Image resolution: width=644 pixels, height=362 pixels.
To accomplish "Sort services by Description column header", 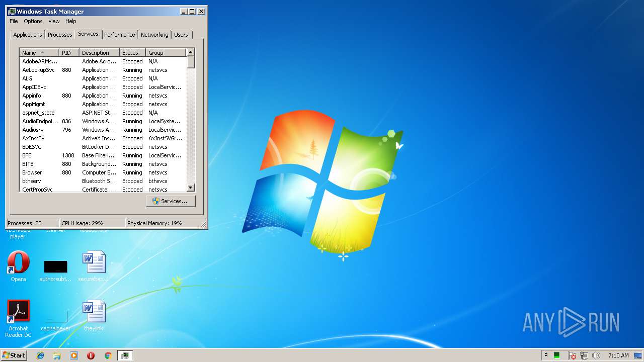I will 100,53.
